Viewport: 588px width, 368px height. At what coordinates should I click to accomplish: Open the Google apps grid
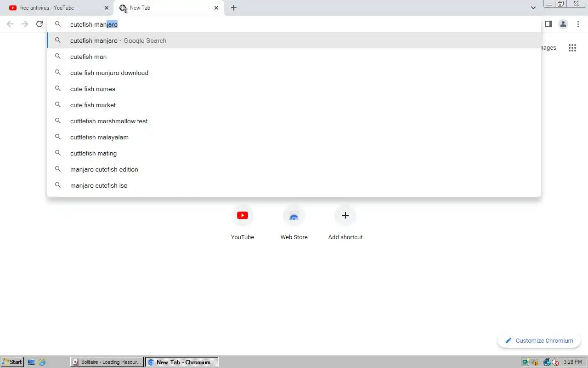[572, 48]
